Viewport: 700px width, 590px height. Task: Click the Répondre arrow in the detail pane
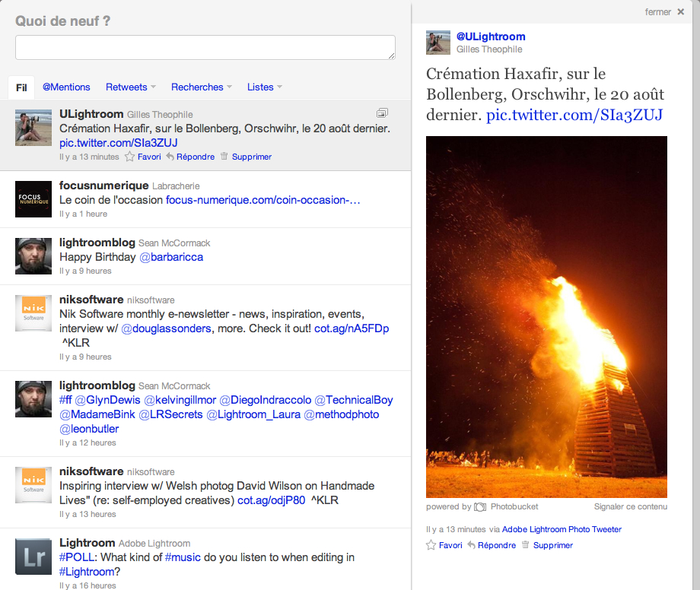(x=472, y=545)
